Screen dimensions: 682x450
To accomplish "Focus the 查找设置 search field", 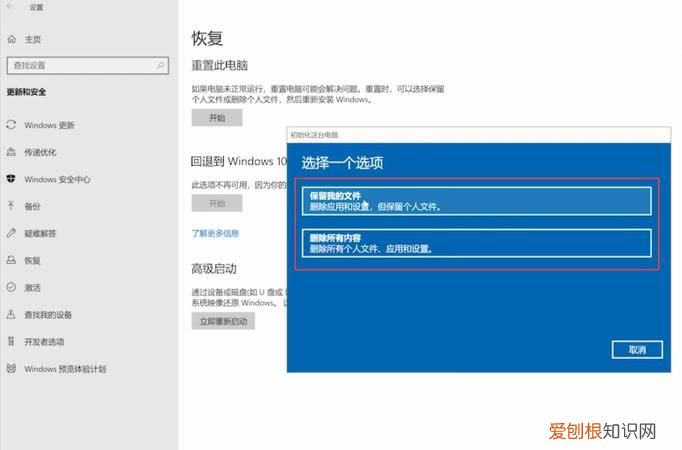I will click(x=88, y=65).
